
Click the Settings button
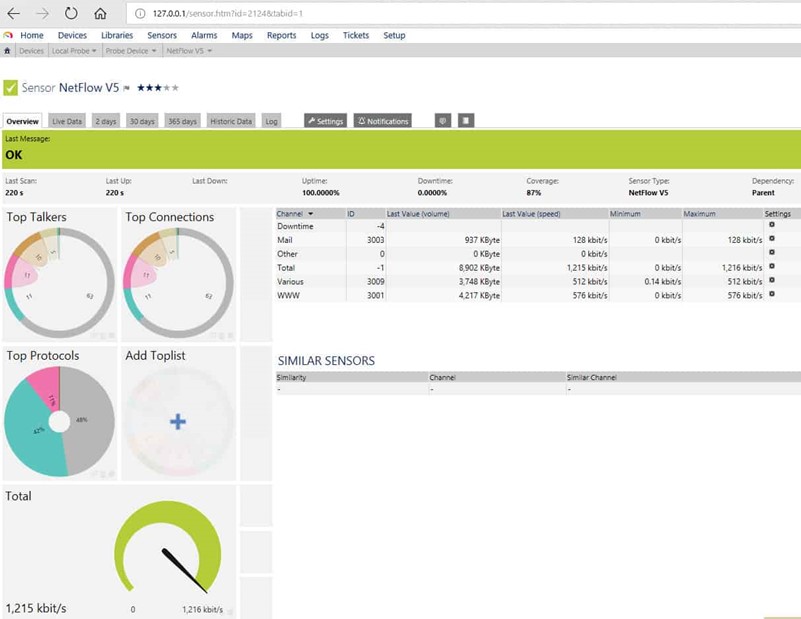[x=325, y=121]
